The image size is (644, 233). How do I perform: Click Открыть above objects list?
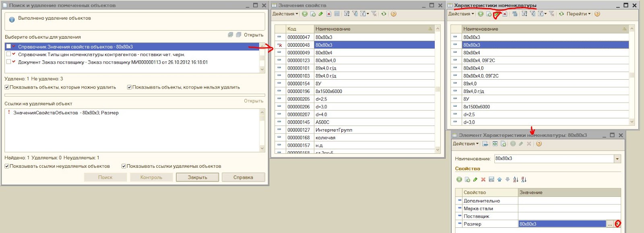(x=254, y=35)
